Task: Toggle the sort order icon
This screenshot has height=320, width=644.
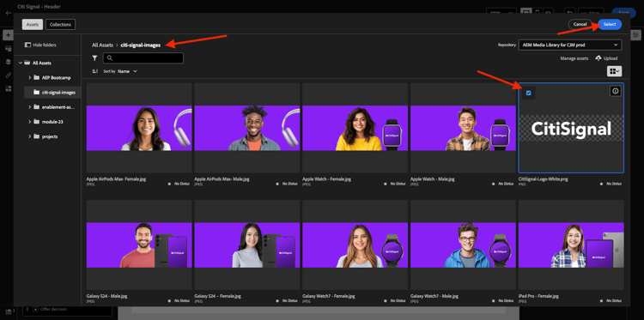Action: click(95, 71)
